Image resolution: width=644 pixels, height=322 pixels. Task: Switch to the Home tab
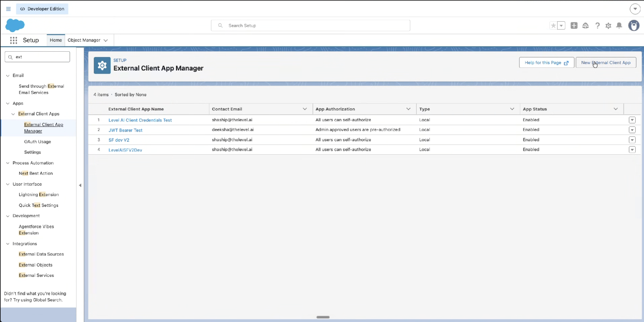tap(56, 40)
